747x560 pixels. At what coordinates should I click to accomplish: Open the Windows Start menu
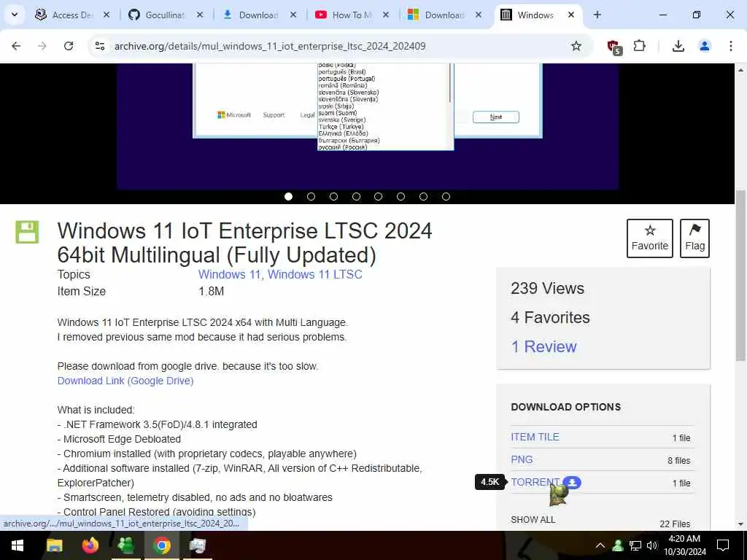click(x=18, y=545)
